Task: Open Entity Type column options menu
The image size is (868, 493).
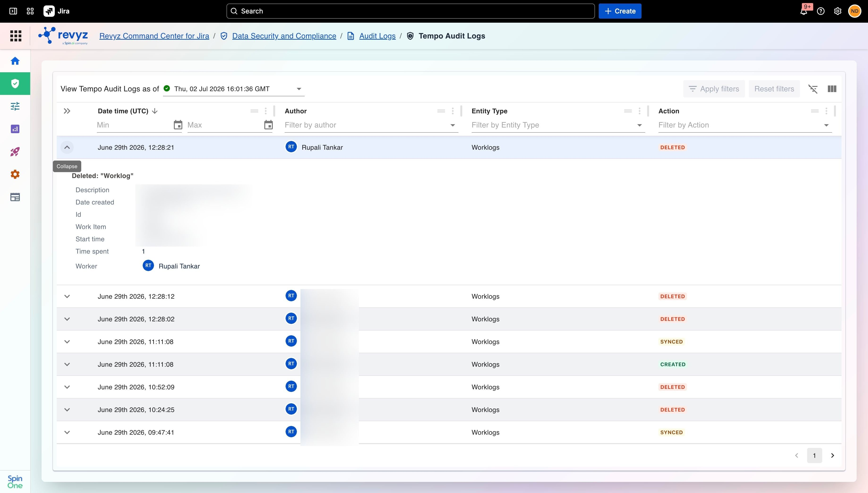Action: 639,111
